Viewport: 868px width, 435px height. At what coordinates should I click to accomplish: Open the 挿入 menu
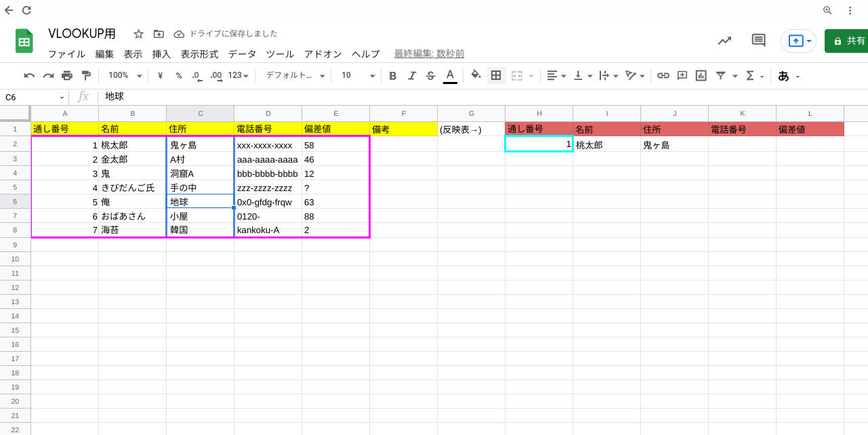[161, 54]
